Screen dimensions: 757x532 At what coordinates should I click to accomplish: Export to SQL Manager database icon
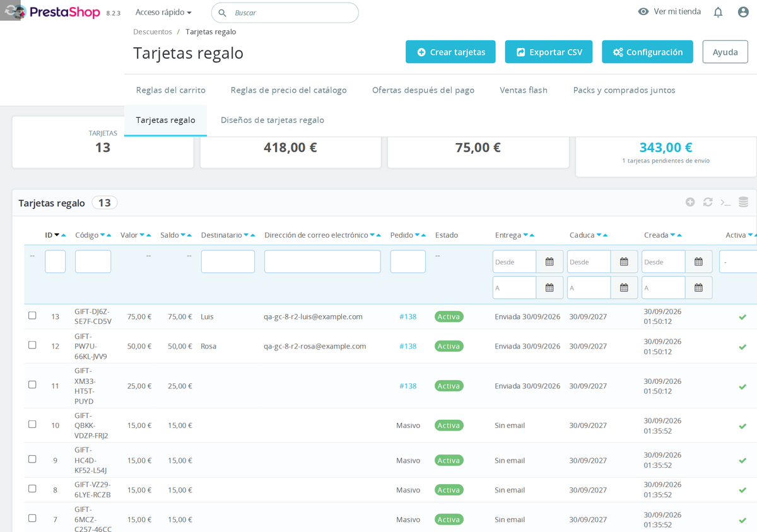743,202
